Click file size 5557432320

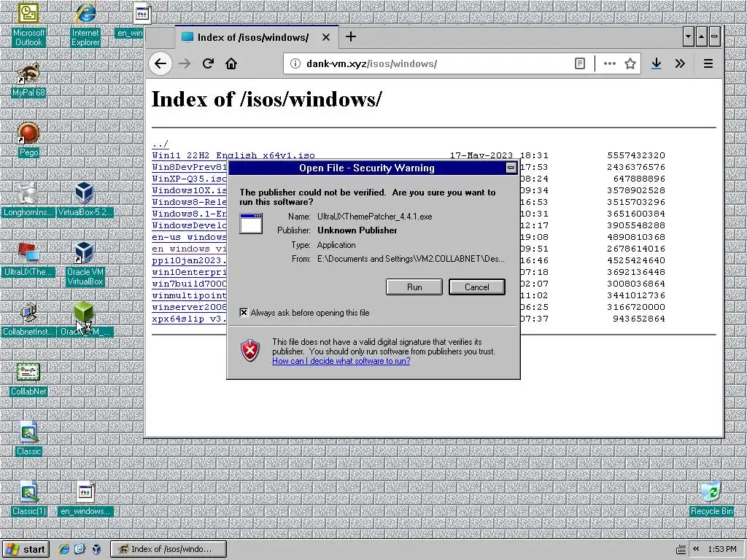(636, 155)
